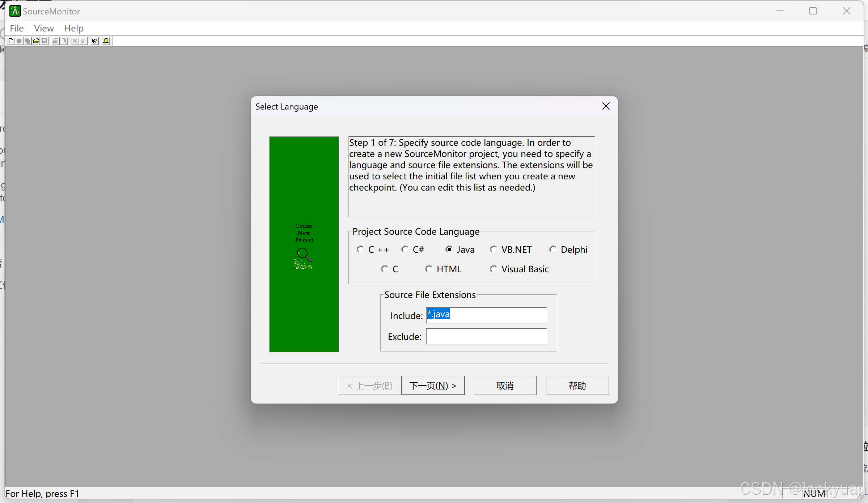
Task: Click the New Project toolbar icon
Action: pos(11,41)
